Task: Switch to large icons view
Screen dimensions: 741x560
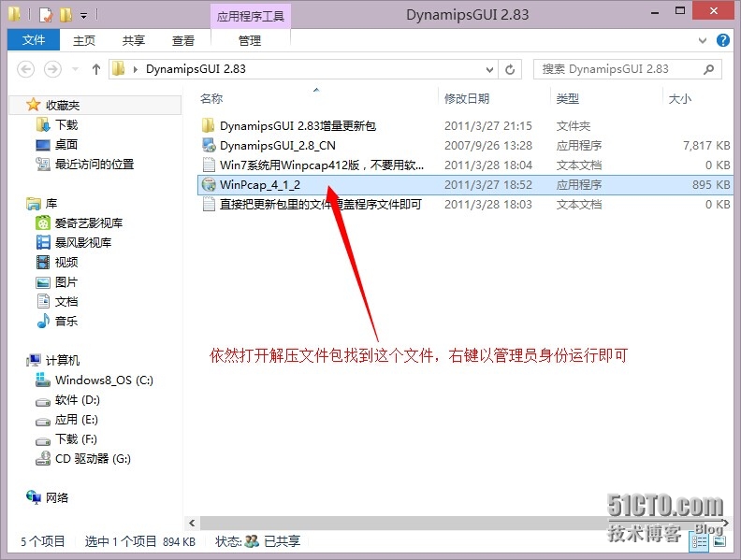Action: pyautogui.click(x=719, y=541)
